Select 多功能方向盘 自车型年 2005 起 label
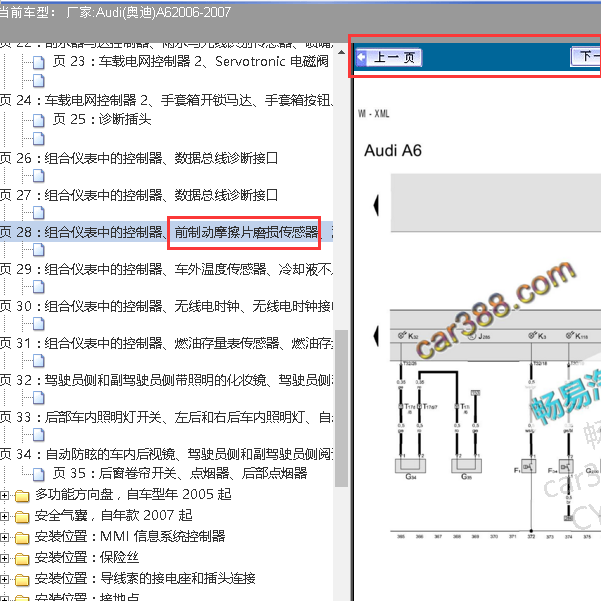 point(133,494)
